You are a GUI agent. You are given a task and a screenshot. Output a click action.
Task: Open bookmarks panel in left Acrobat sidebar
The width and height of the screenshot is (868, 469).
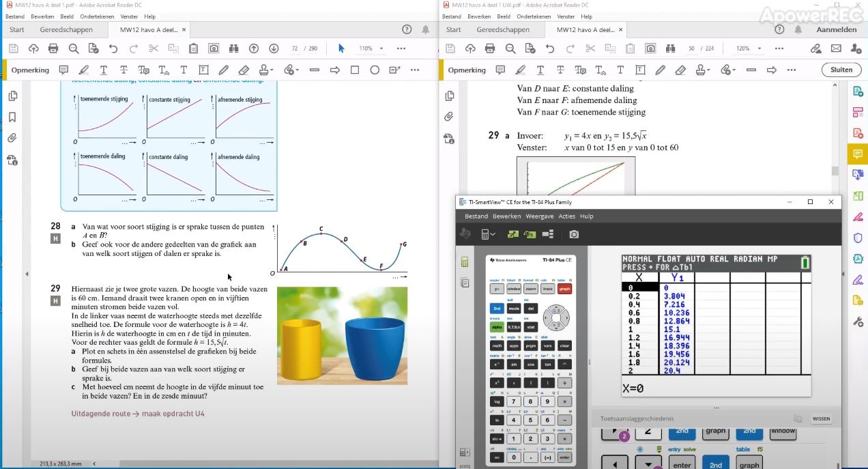(12, 117)
